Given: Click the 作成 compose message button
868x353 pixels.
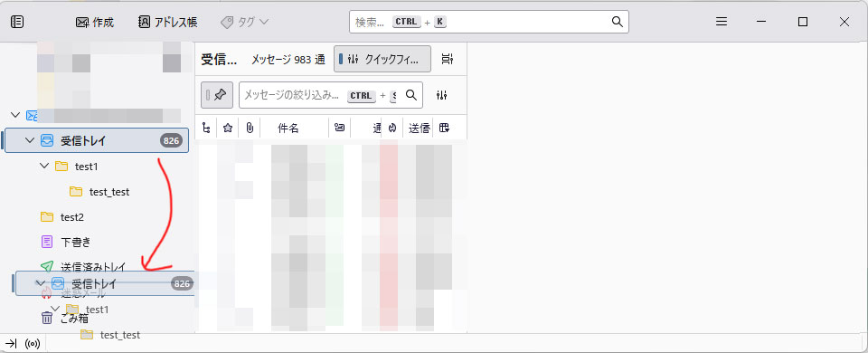Looking at the screenshot, I should click(95, 22).
